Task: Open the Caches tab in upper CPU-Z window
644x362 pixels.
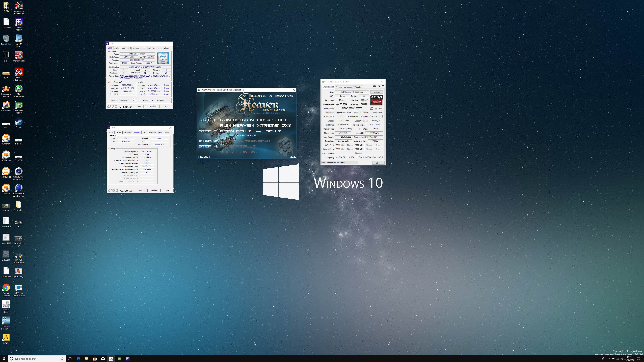Action: click(117, 48)
